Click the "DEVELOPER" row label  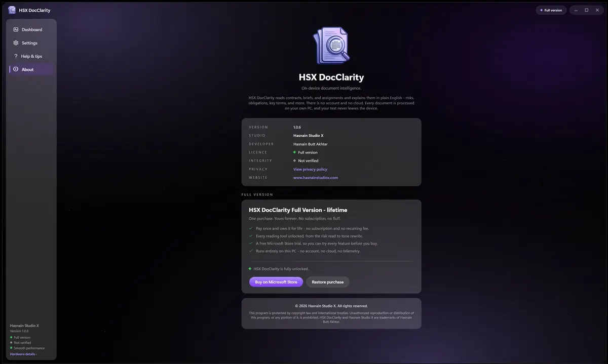(261, 144)
